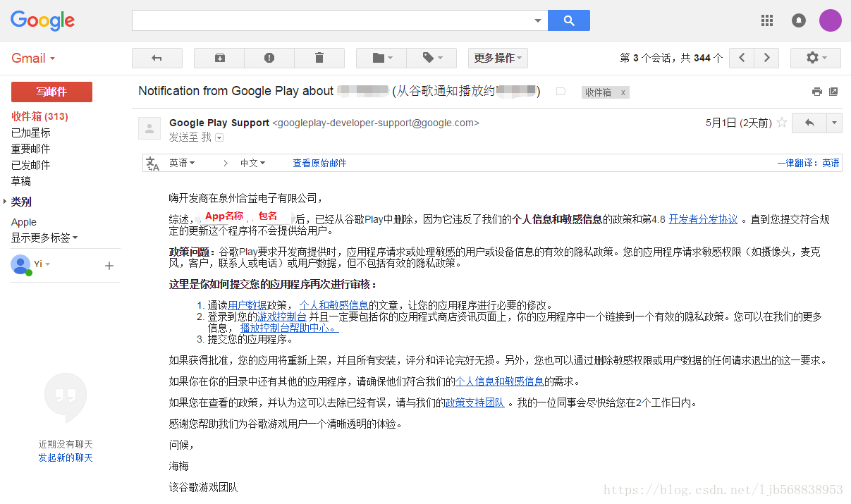Open the Labels tag dropdown
Image resolution: width=851 pixels, height=504 pixels.
[431, 58]
